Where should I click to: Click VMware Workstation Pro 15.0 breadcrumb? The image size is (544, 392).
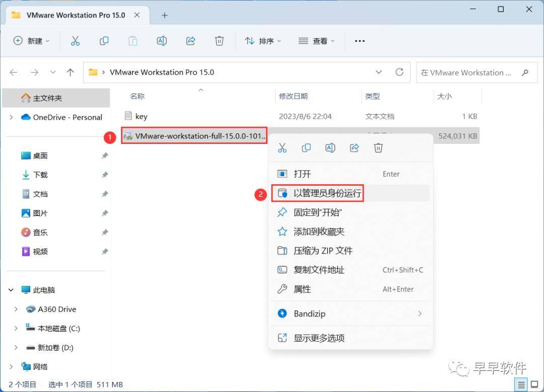click(162, 72)
